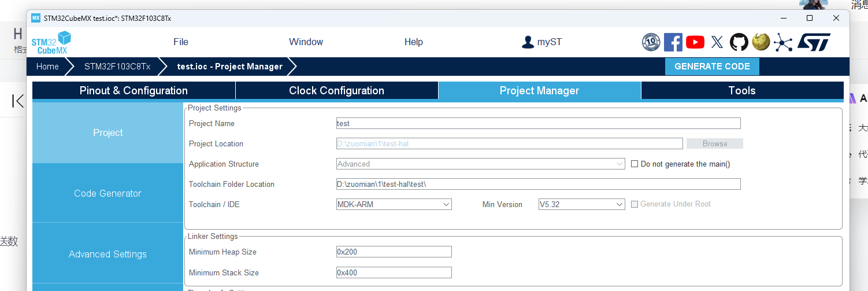Open the Advanced Settings side tab
The height and width of the screenshot is (291, 868).
click(108, 254)
